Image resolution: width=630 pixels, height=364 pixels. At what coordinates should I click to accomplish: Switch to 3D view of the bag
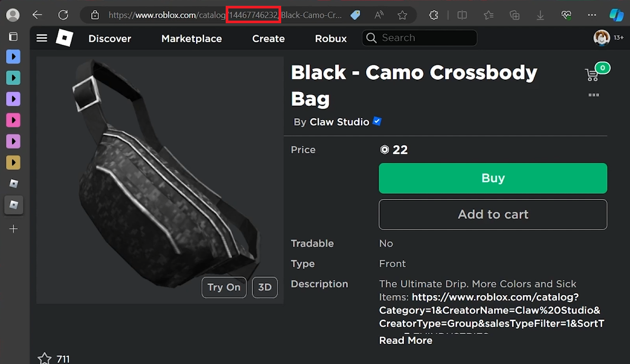(265, 287)
